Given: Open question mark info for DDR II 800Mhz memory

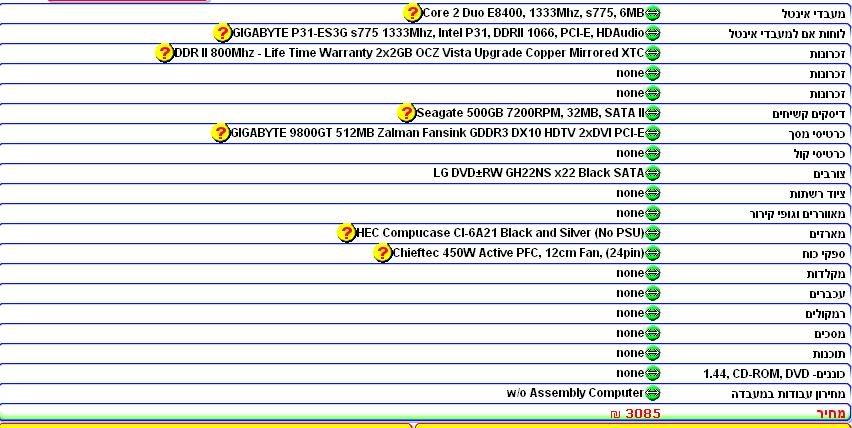Looking at the screenshot, I should (x=164, y=53).
